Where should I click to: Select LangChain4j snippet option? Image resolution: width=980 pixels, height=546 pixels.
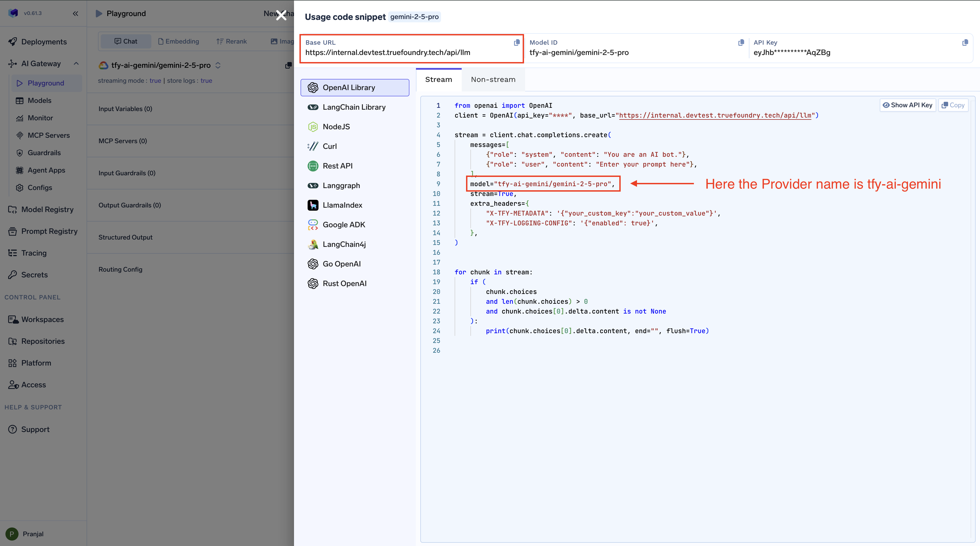pos(354,244)
